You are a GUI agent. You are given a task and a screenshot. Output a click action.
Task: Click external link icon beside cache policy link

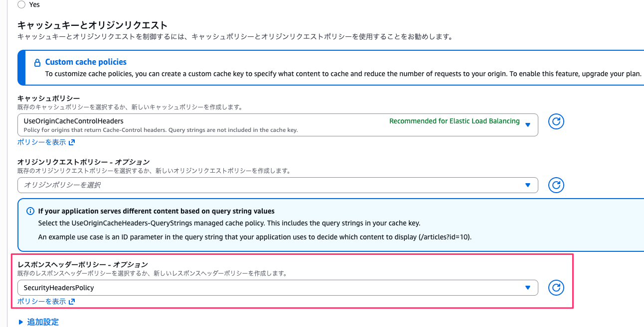click(x=72, y=142)
